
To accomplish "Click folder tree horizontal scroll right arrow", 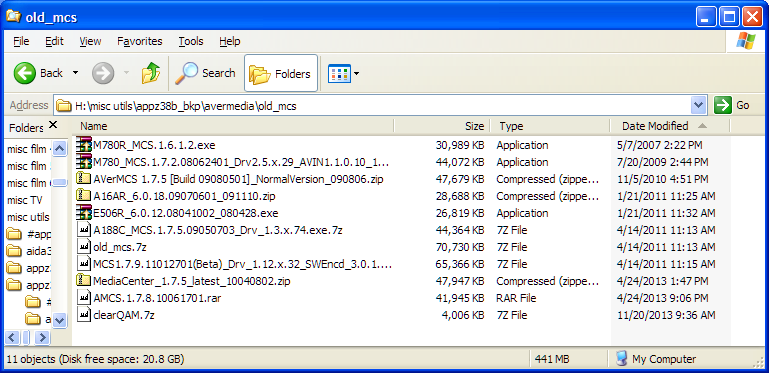I will pyautogui.click(x=43, y=337).
